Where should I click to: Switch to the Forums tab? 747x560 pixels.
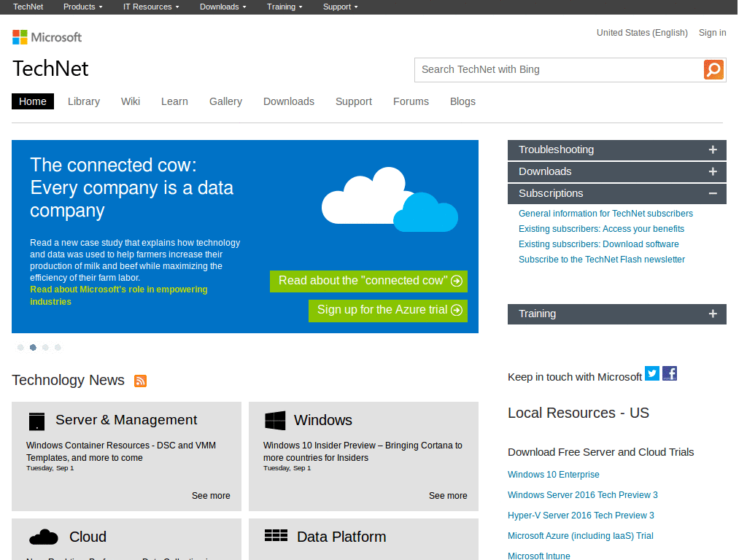click(411, 101)
